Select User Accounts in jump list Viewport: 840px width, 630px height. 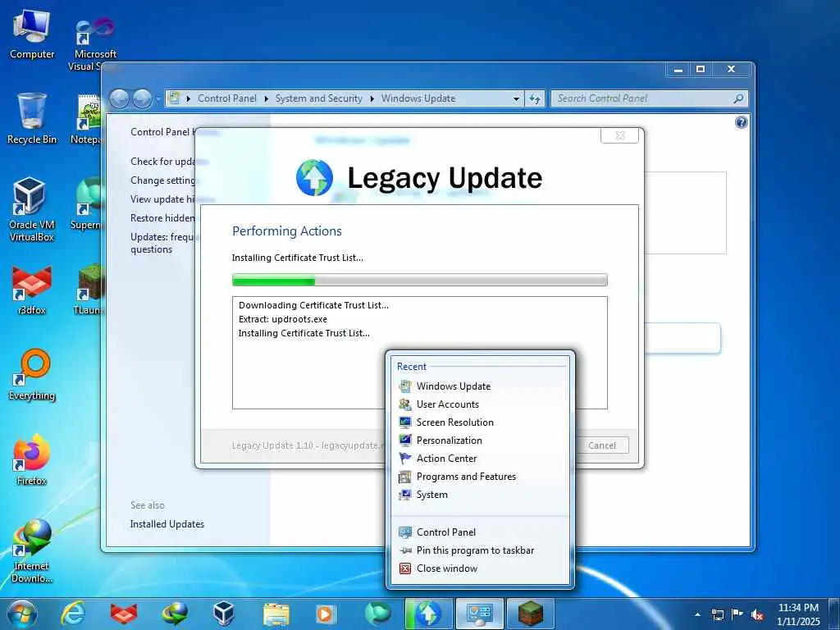[x=480, y=404]
